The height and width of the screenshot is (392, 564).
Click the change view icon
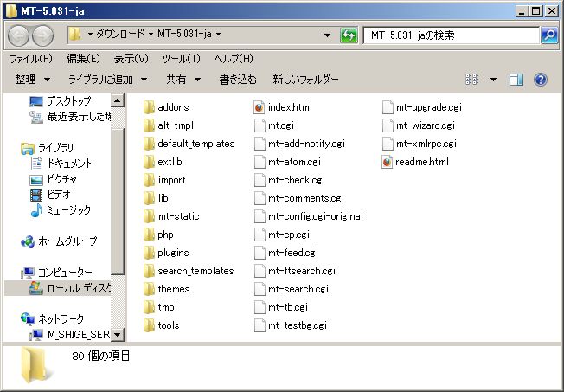click(471, 80)
